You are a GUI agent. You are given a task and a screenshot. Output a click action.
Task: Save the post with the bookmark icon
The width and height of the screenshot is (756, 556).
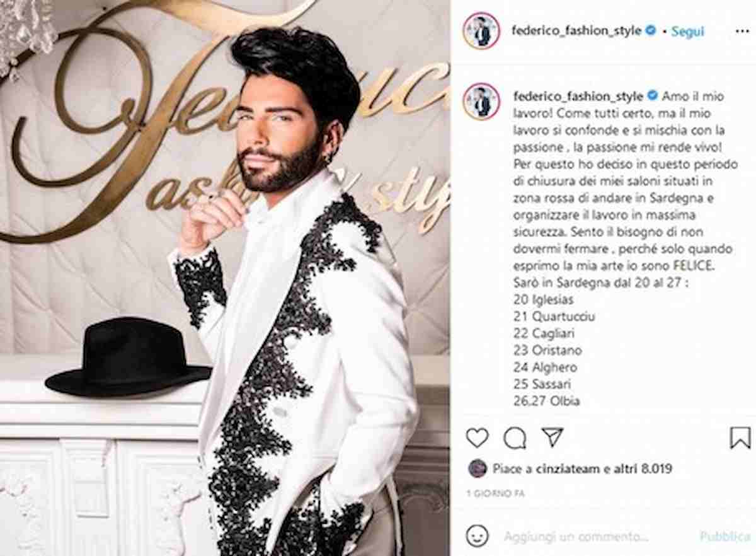pyautogui.click(x=740, y=437)
